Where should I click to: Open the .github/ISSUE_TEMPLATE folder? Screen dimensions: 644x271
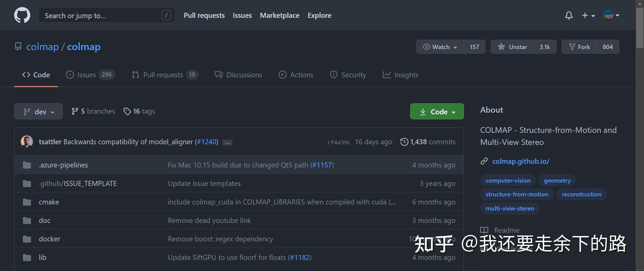(x=78, y=184)
